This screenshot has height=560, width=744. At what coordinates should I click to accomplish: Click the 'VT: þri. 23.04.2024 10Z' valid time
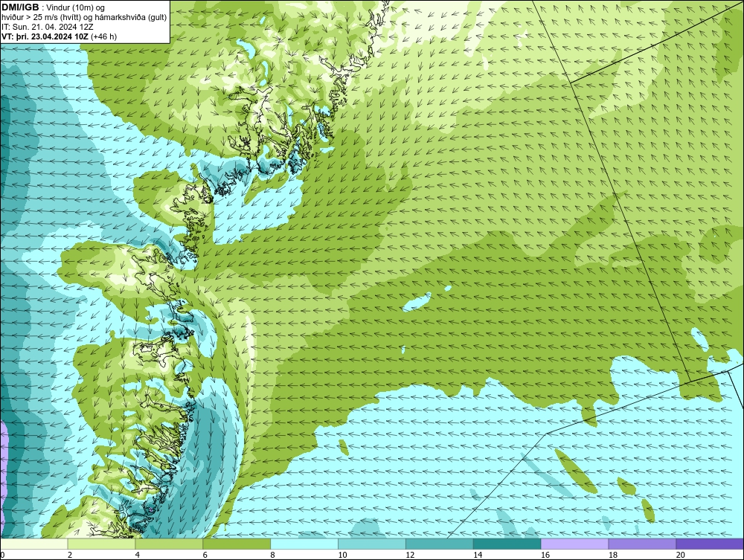point(44,36)
